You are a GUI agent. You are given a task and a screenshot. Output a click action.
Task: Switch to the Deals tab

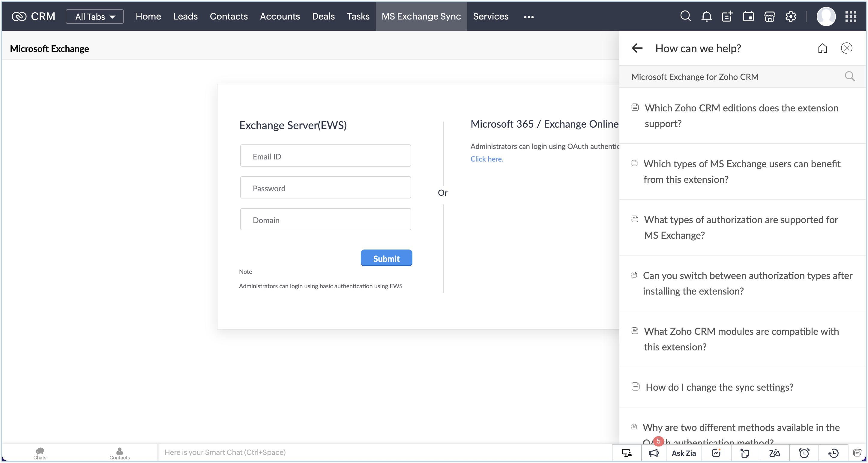(x=323, y=16)
